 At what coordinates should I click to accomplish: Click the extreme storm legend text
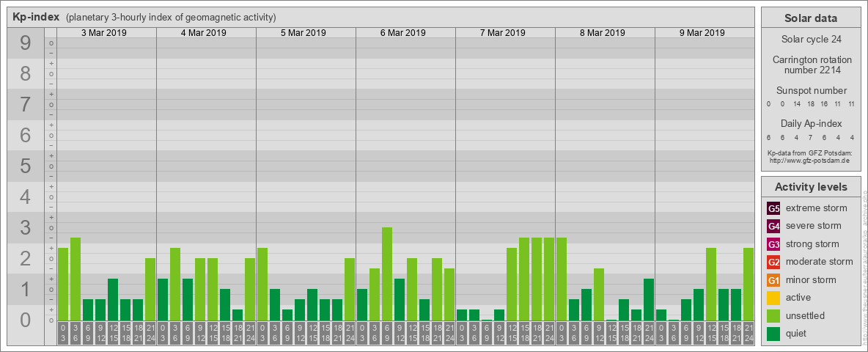[817, 208]
